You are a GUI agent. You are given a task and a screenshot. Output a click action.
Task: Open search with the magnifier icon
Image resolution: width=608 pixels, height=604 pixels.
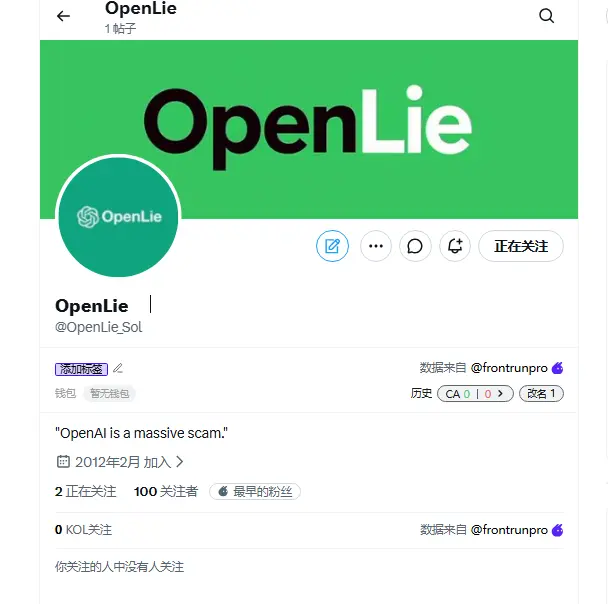tap(546, 16)
